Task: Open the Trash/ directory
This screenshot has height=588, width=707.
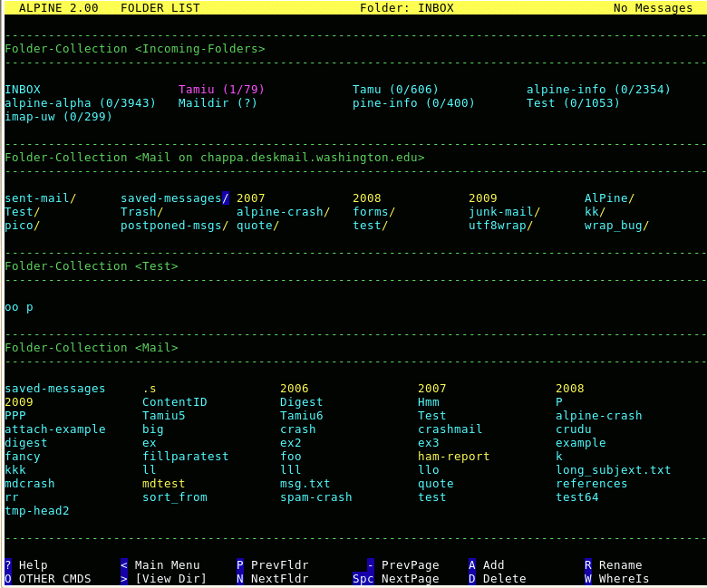Action: click(141, 212)
